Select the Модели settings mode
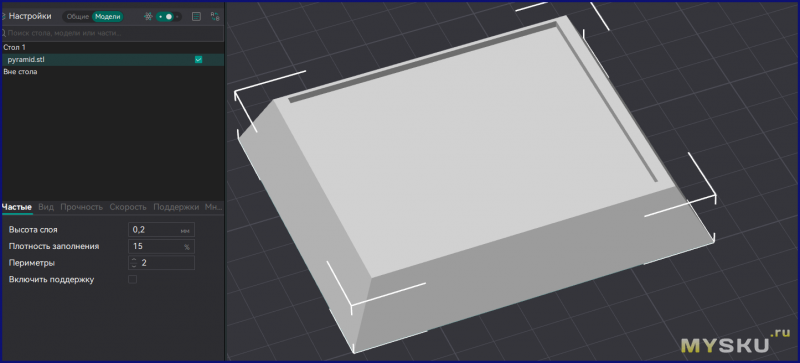Screen dimensions: 800x363 tap(108, 16)
